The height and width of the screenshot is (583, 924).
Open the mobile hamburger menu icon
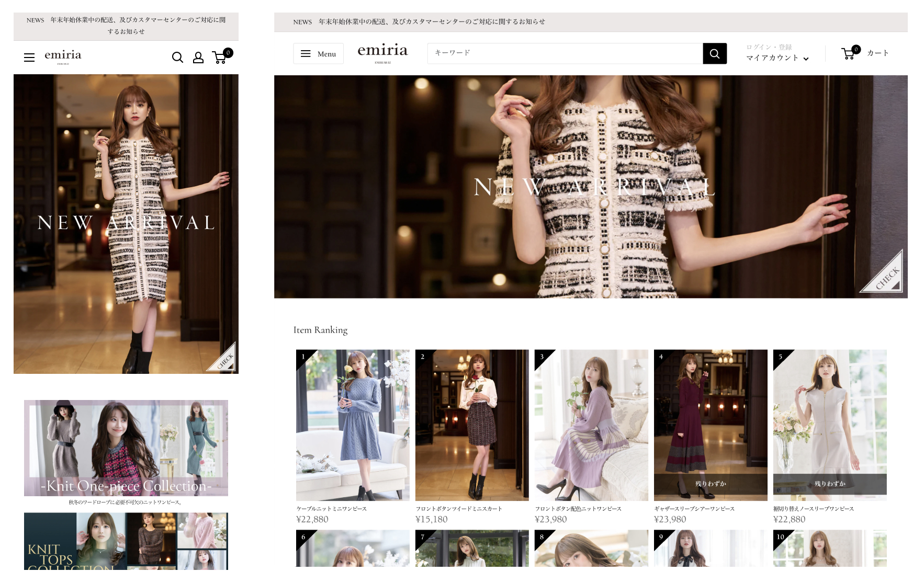coord(29,58)
